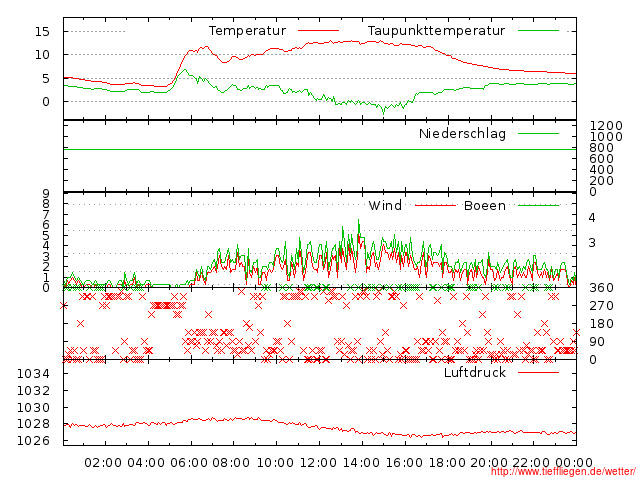Click the Boeen legend label
Image resolution: width=640 pixels, height=480 pixels.
485,205
